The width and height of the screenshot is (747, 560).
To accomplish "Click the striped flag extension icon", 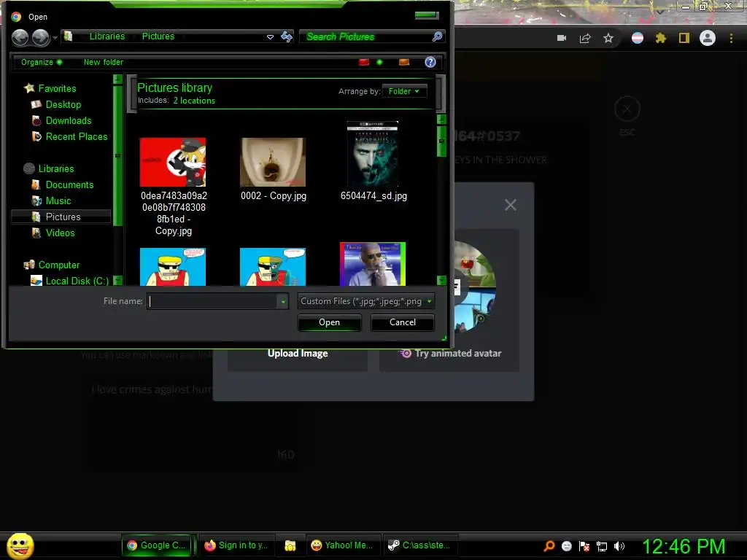I will click(x=638, y=38).
